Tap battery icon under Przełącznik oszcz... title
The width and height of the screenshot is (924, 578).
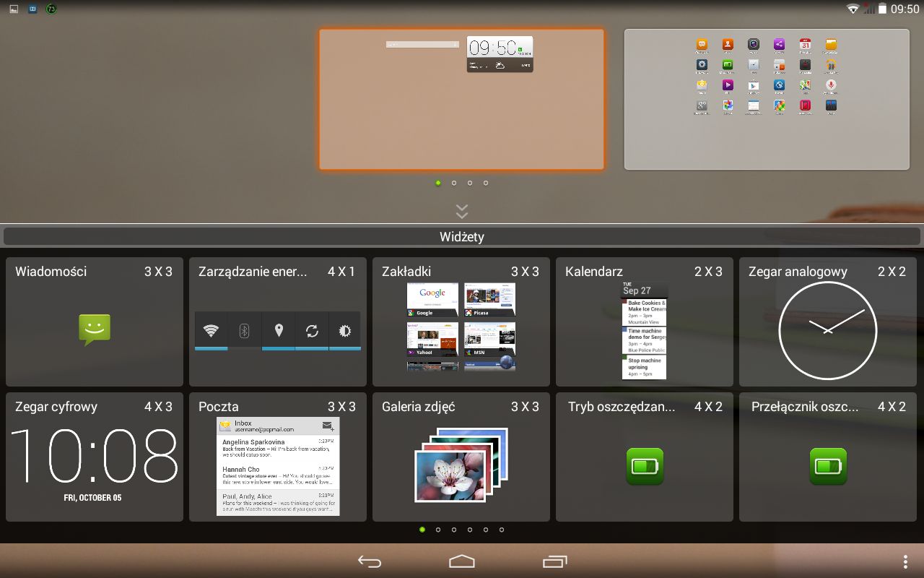pyautogui.click(x=828, y=466)
